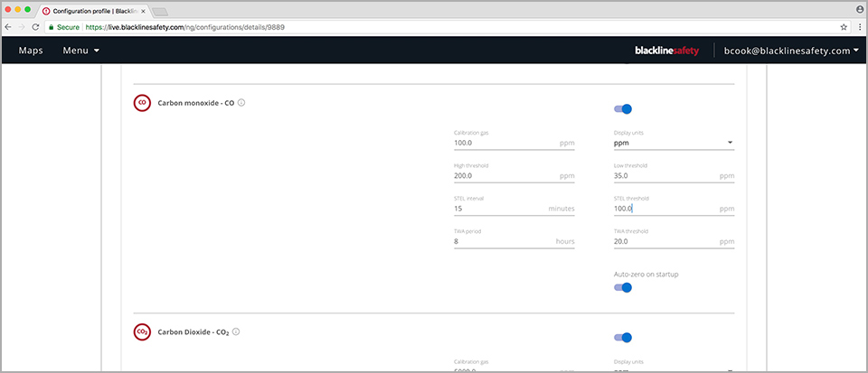Viewport: 868px width, 373px height.
Task: Bookmark page using the star icon
Action: pos(843,27)
